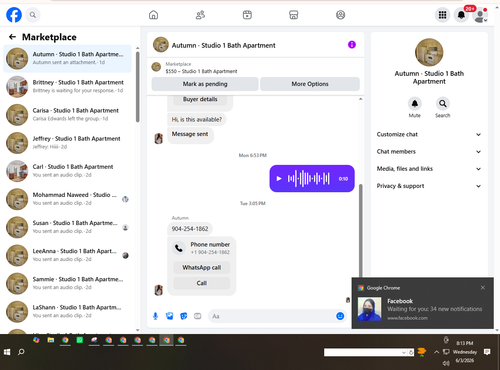The image size is (500, 370).
Task: Open the Watch video icon in navigation
Action: (x=247, y=15)
